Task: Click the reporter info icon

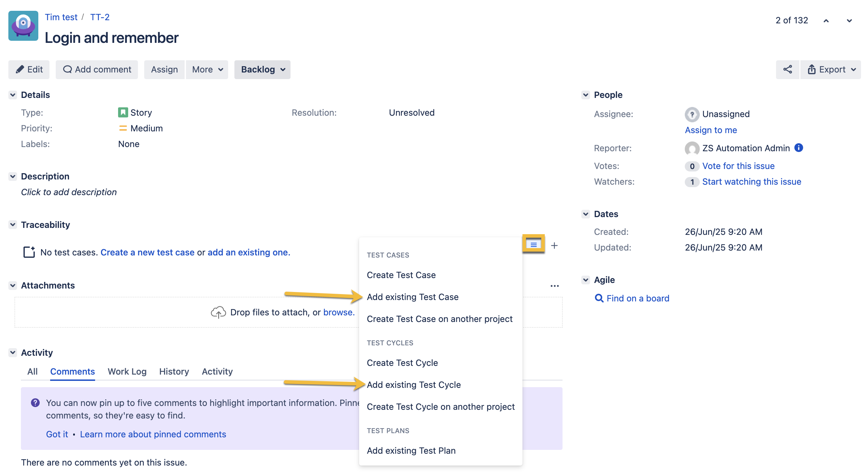Action: pyautogui.click(x=799, y=148)
